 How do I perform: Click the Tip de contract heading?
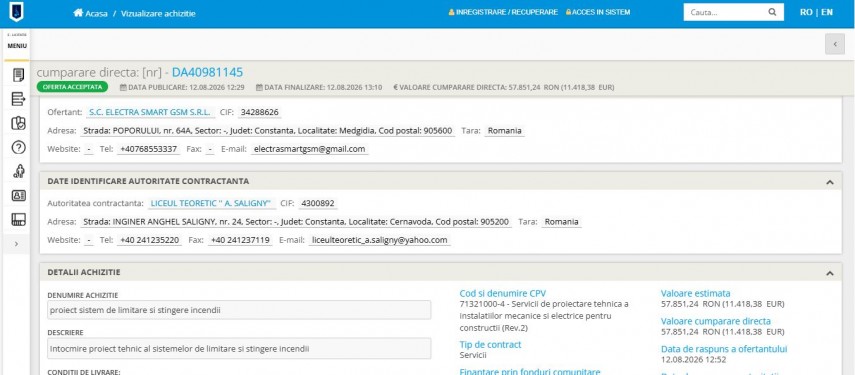[x=490, y=344]
